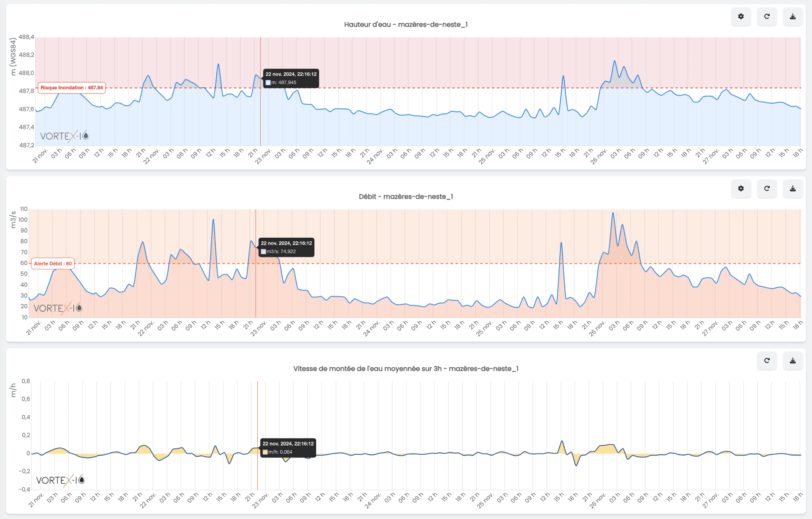Open settings for the Débit chart
The image size is (812, 519).
[741, 189]
